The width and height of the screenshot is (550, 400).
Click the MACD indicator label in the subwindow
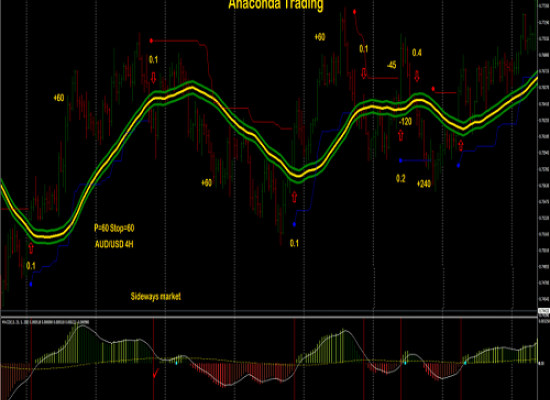click(46, 322)
